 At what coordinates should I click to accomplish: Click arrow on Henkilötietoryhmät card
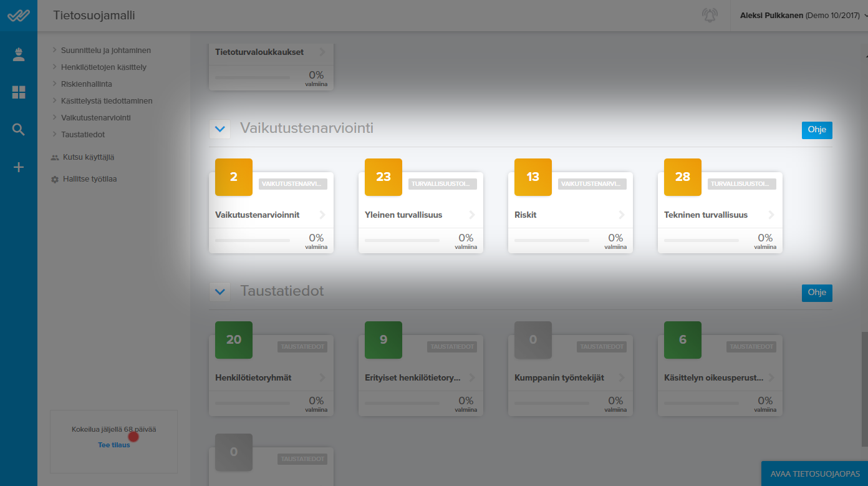coord(322,377)
